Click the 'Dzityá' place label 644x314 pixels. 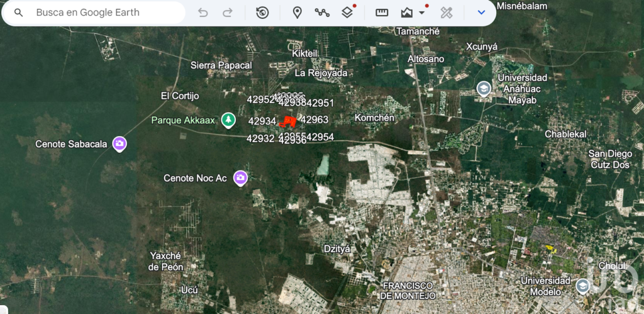337,249
